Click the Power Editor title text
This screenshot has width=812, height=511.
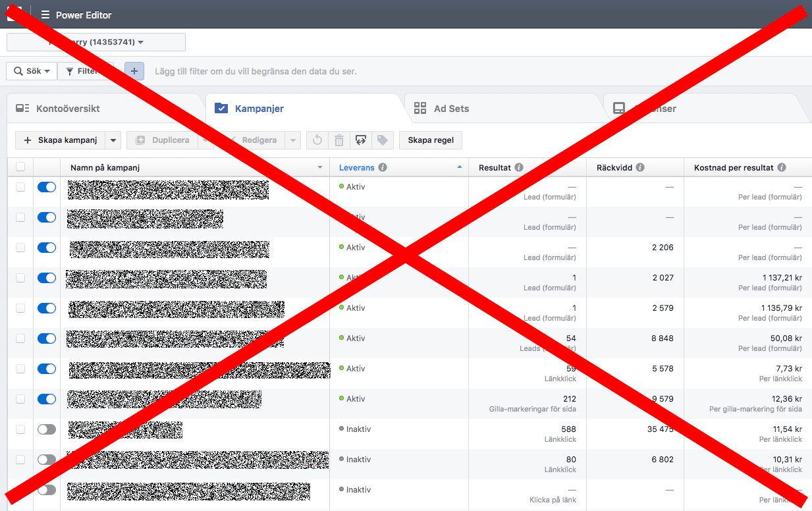[84, 14]
